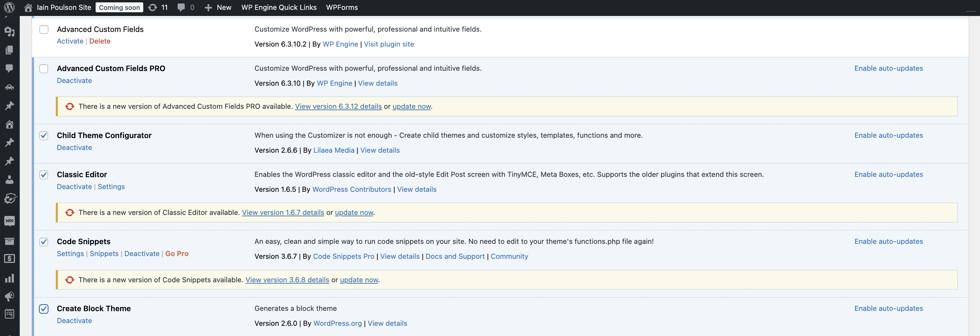Viewport: 980px width, 336px height.
Task: Open Media from the sidebar icon
Action: [10, 32]
